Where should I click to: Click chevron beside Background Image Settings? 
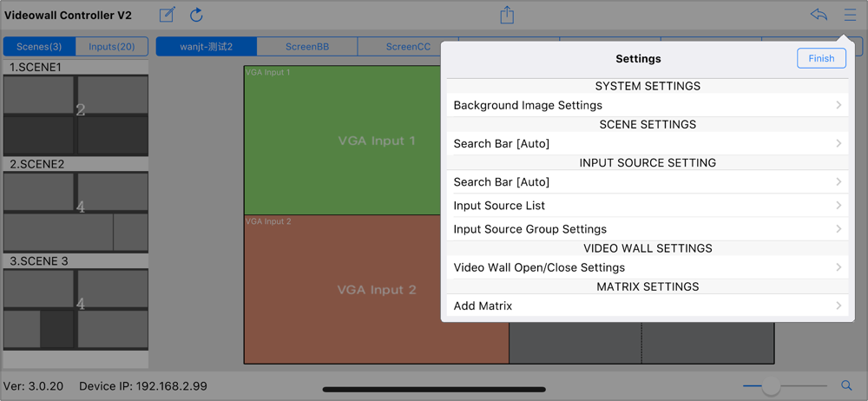(839, 105)
